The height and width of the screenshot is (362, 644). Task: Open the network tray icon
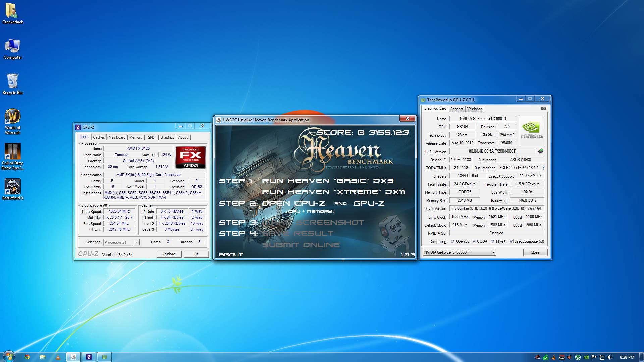pos(602,357)
